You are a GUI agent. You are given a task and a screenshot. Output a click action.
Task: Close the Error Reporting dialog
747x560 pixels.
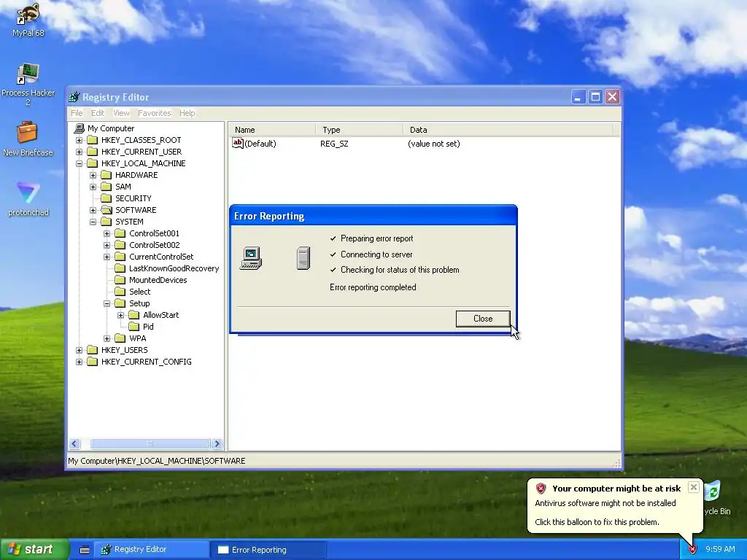(x=483, y=319)
